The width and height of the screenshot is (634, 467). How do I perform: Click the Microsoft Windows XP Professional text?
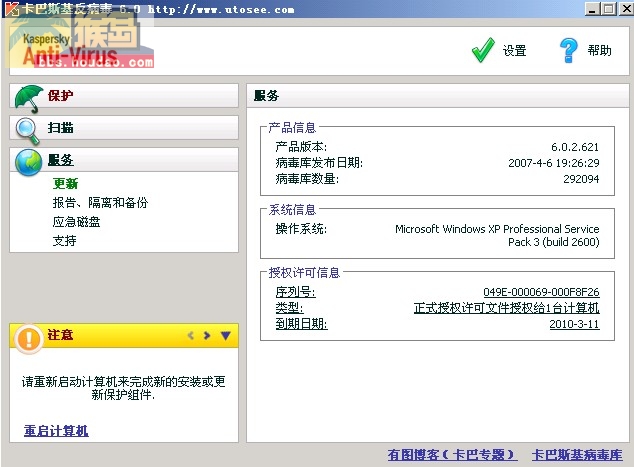497,235
